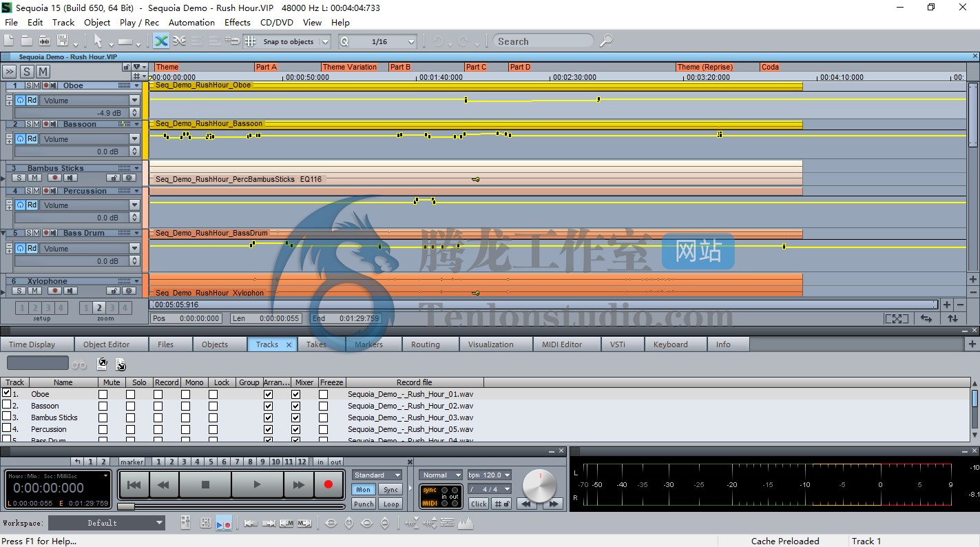
Task: Check the Solo box for Bassoon row
Action: (x=130, y=406)
